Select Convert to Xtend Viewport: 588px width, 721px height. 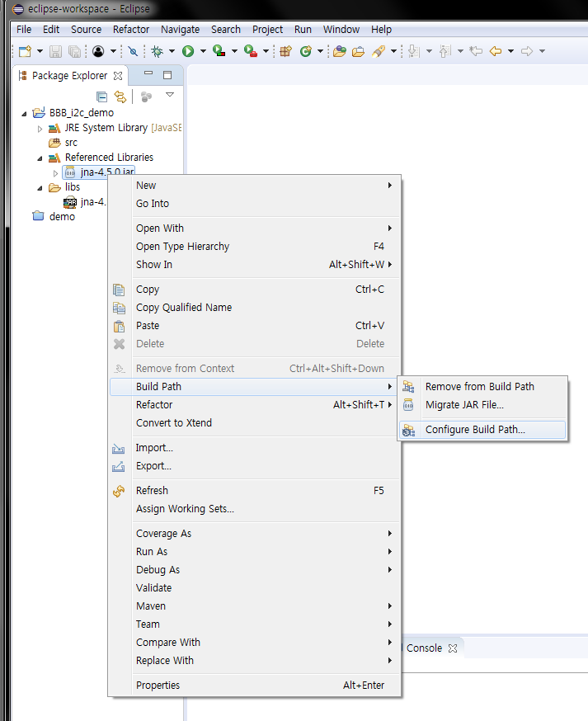(x=255, y=423)
